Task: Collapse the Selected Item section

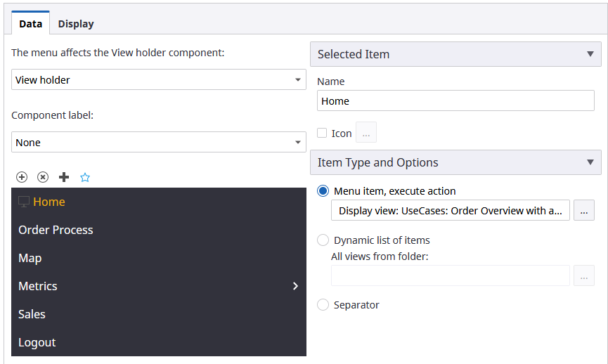Action: 589,54
